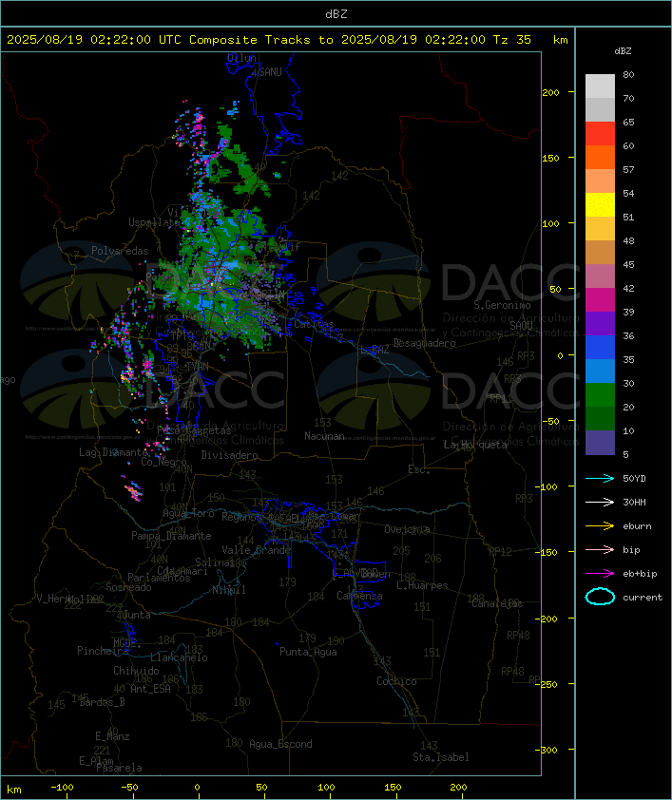Click the Cochico place label
The width and height of the screenshot is (672, 800).
[x=396, y=681]
